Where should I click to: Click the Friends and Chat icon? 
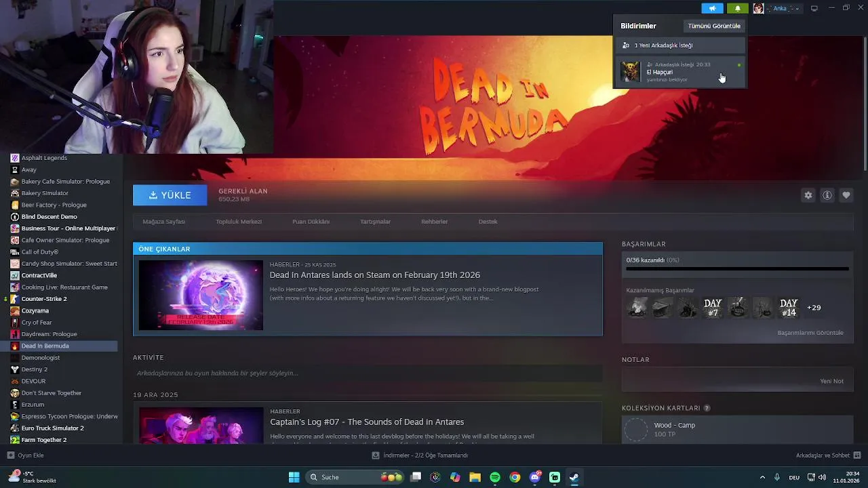(x=857, y=455)
